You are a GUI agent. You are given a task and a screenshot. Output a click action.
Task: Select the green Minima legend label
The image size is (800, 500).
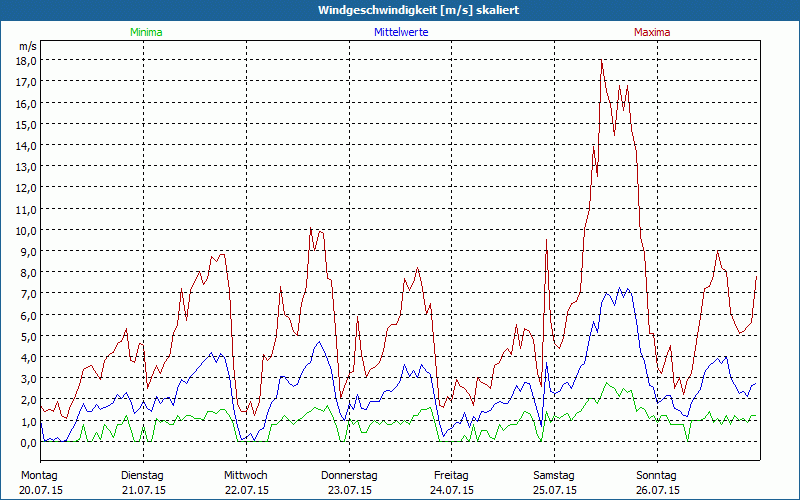145,32
